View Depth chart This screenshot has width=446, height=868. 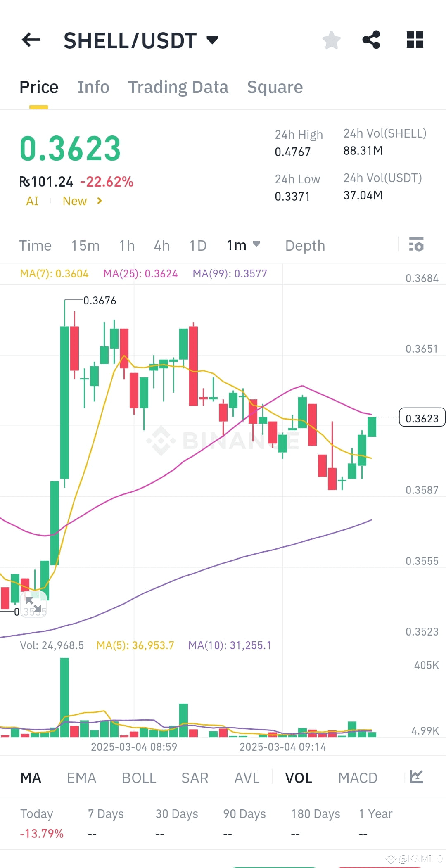(x=305, y=245)
